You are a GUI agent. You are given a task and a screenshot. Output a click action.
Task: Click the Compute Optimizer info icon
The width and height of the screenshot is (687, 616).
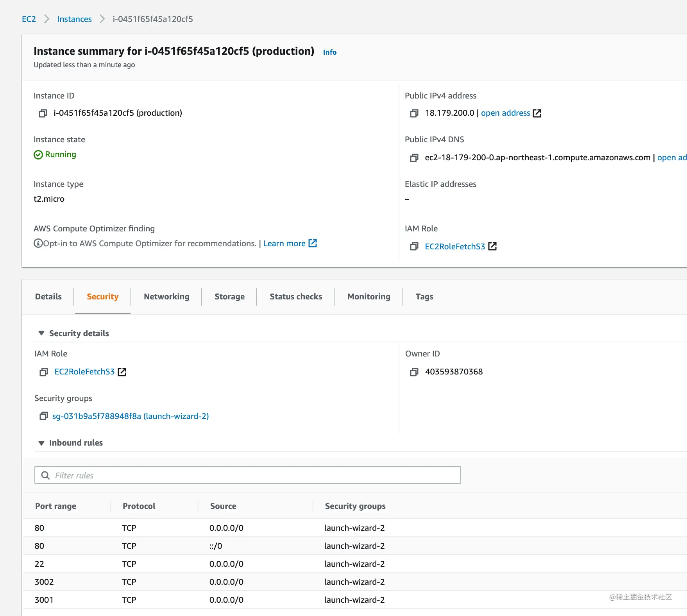[38, 244]
